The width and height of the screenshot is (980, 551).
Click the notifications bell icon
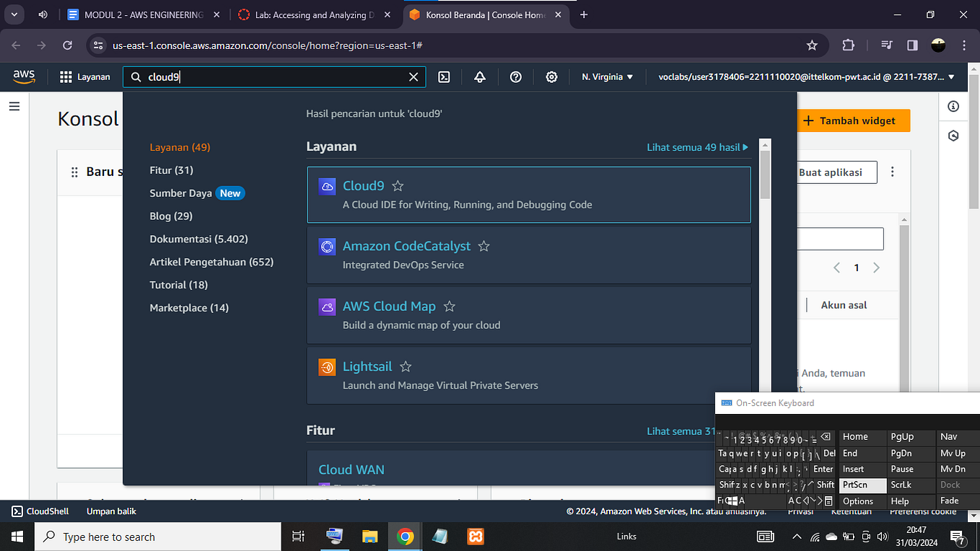coord(479,77)
